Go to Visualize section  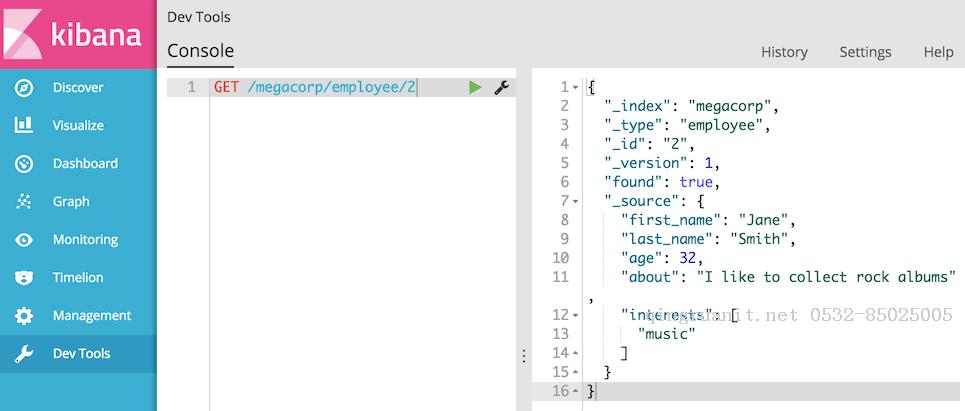tap(78, 126)
